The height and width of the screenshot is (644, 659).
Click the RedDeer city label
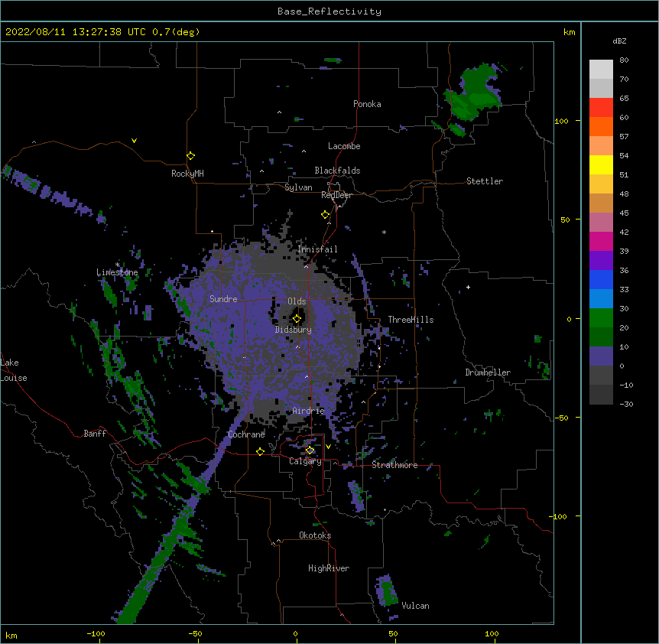coord(336,195)
